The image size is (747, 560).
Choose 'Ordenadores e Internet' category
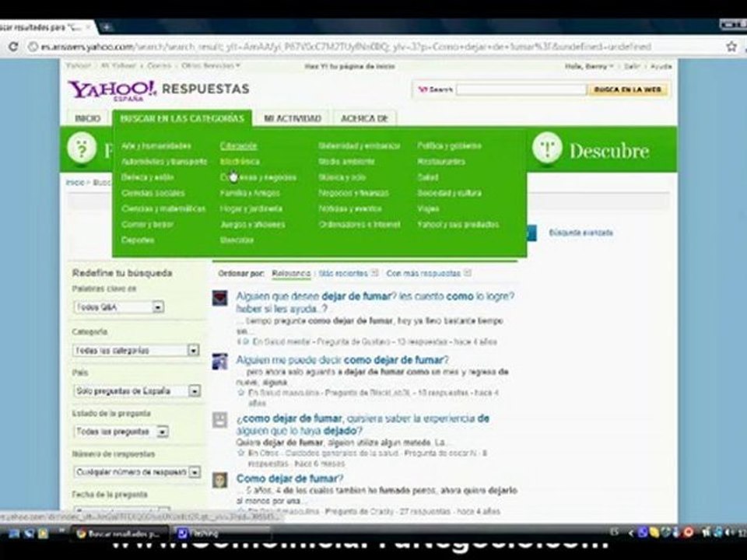pos(359,224)
